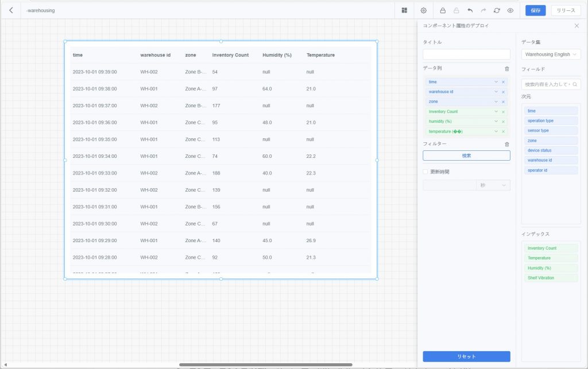588x369 pixels.
Task: Click the back arrow icon
Action: tap(11, 10)
